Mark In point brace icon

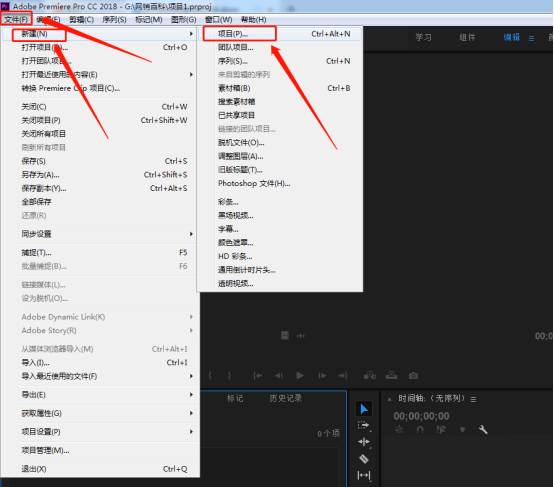click(x=210, y=375)
